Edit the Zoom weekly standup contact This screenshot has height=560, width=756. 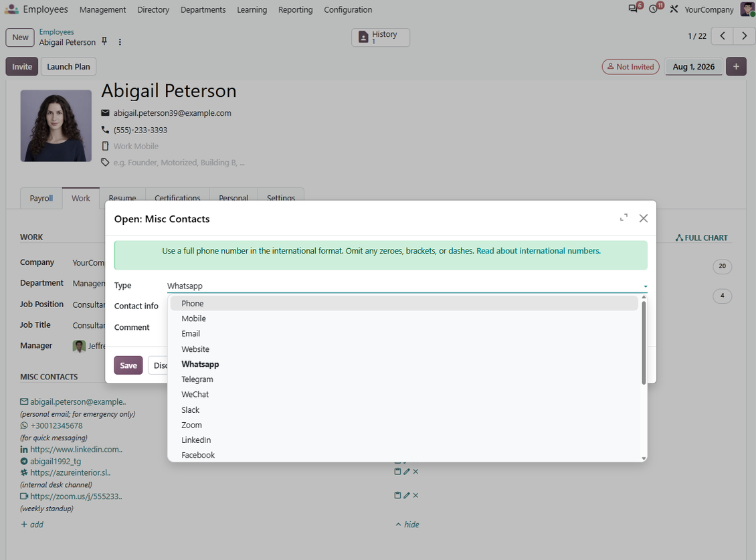(407, 495)
